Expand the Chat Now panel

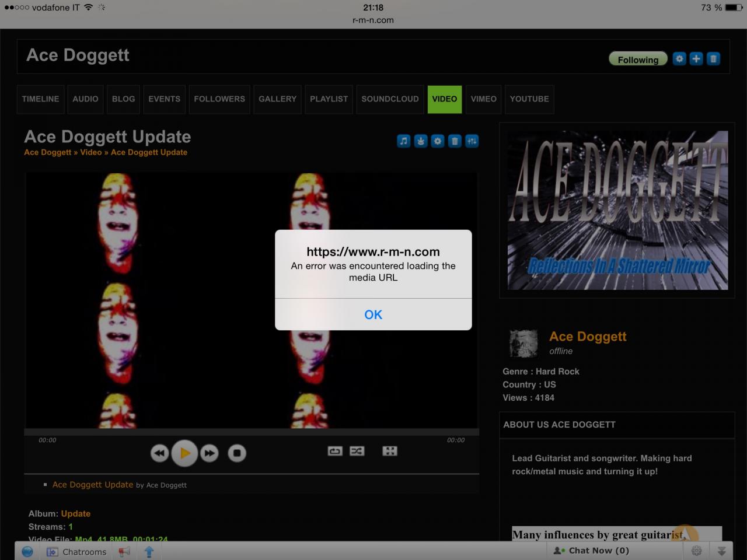click(x=591, y=551)
